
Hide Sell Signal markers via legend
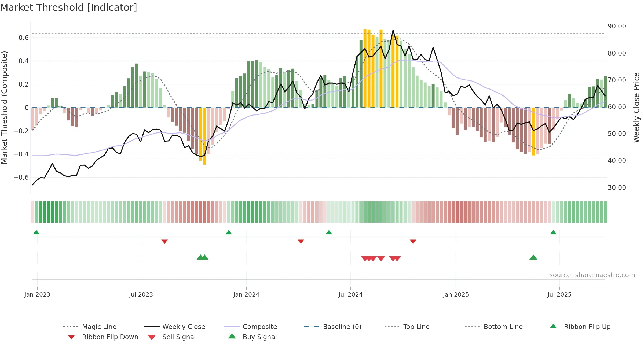[172, 337]
